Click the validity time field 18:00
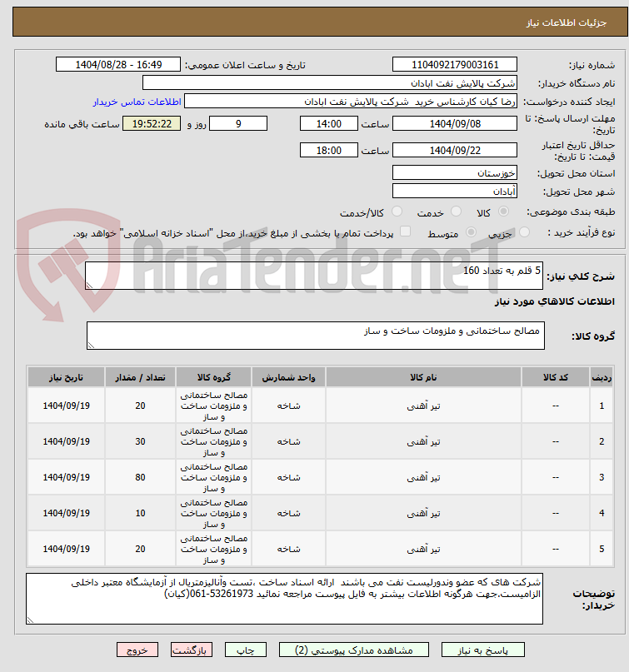The width and height of the screenshot is (629, 672). pyautogui.click(x=329, y=151)
